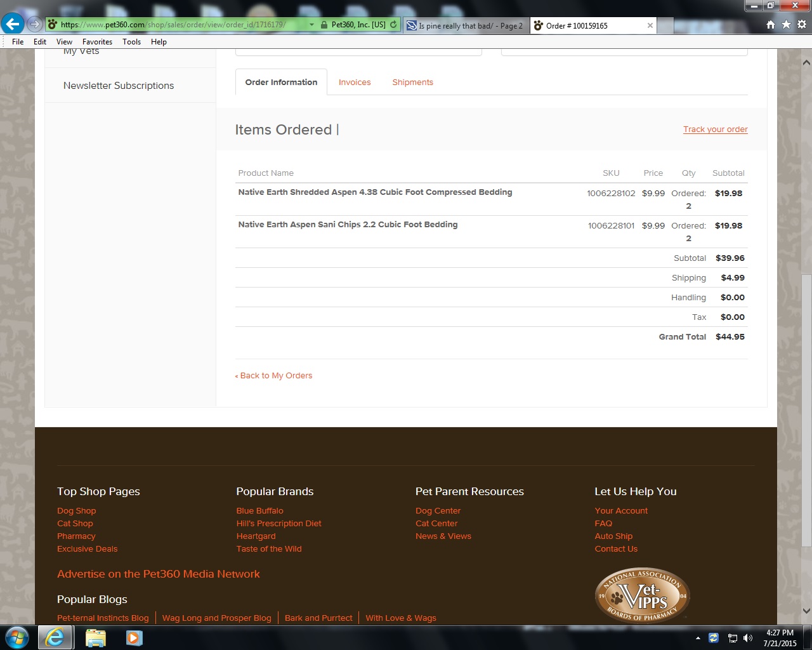This screenshot has width=812, height=650.
Task: Open the File menu
Action: click(18, 42)
